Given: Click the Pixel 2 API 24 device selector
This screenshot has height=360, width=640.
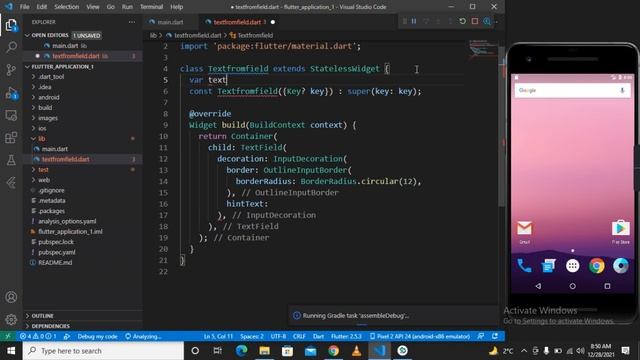Looking at the screenshot, I should click(420, 336).
